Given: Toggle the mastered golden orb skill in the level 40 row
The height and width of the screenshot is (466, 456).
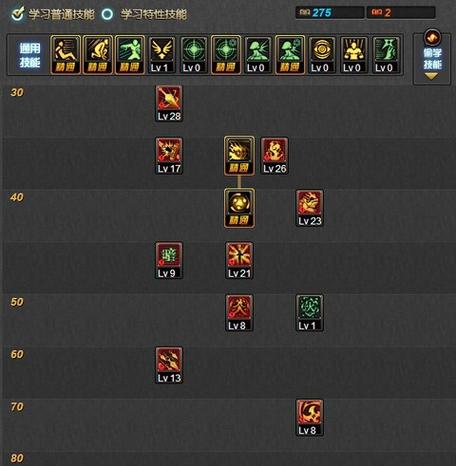Looking at the screenshot, I should [x=239, y=208].
